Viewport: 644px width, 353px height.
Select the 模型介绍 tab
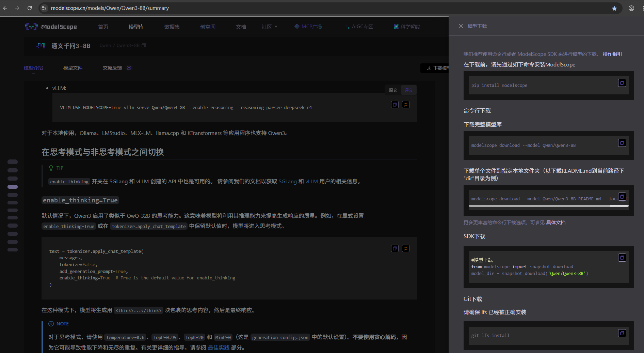(33, 68)
